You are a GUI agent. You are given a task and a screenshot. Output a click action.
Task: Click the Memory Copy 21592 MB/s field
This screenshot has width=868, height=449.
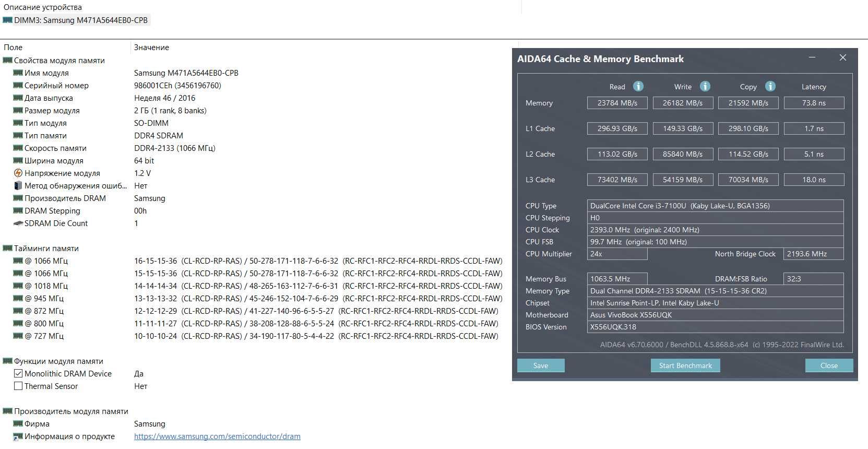748,103
